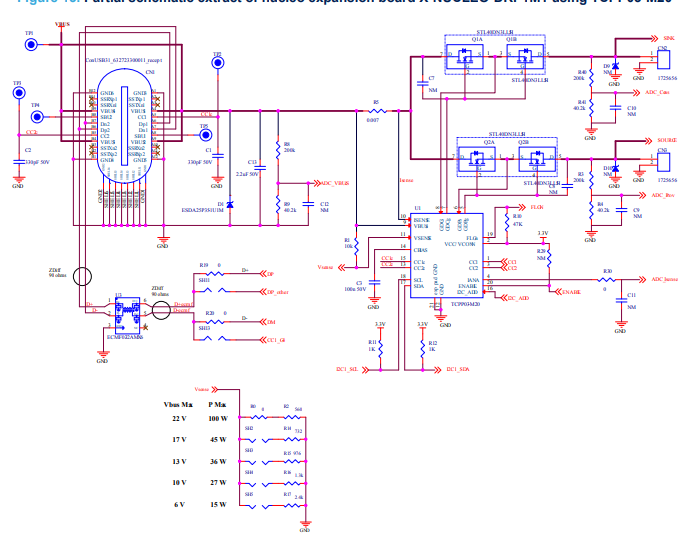Click the R41 40.2k resistor label
Screen dimensions: 700x545
pos(580,105)
